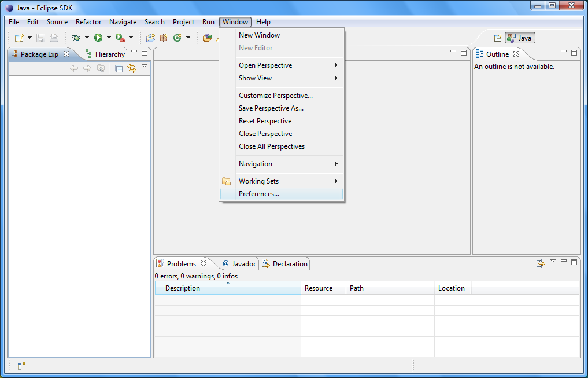Minimize the Problems panel
Image resolution: width=588 pixels, height=378 pixels.
point(564,261)
